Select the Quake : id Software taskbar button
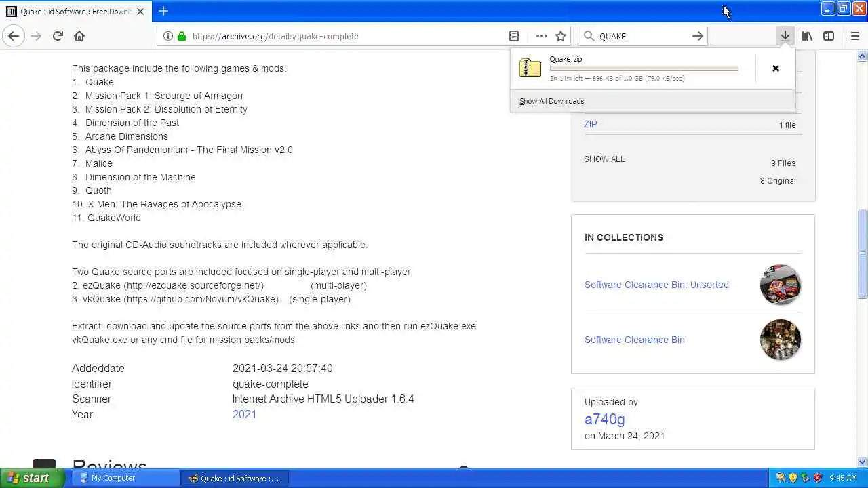868x488 pixels. pos(234,478)
